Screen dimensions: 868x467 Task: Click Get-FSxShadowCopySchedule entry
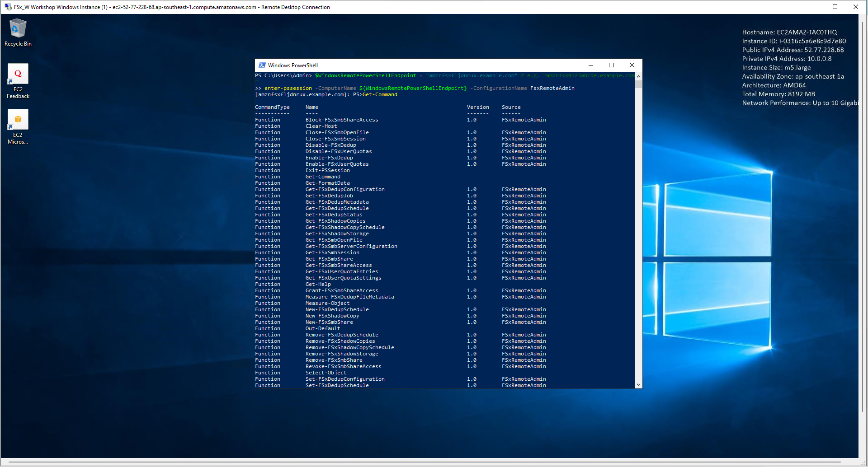coord(345,227)
